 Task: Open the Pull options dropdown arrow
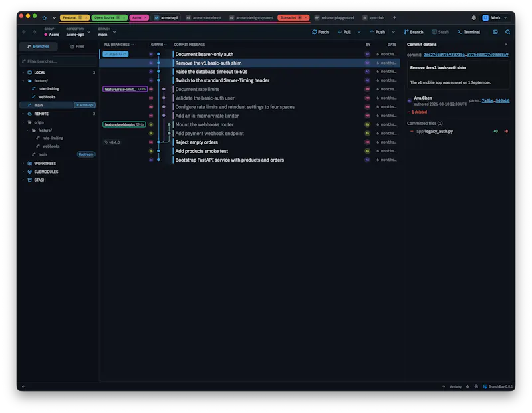coord(359,32)
